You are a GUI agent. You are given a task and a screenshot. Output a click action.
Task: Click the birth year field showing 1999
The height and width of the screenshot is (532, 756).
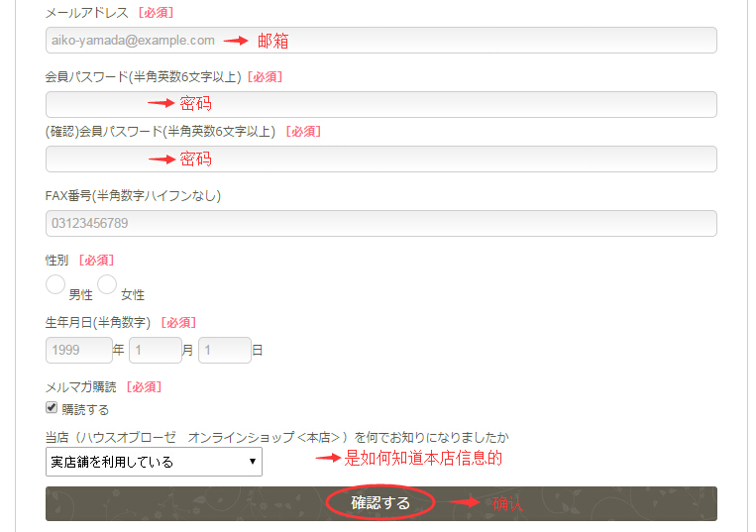pos(78,351)
